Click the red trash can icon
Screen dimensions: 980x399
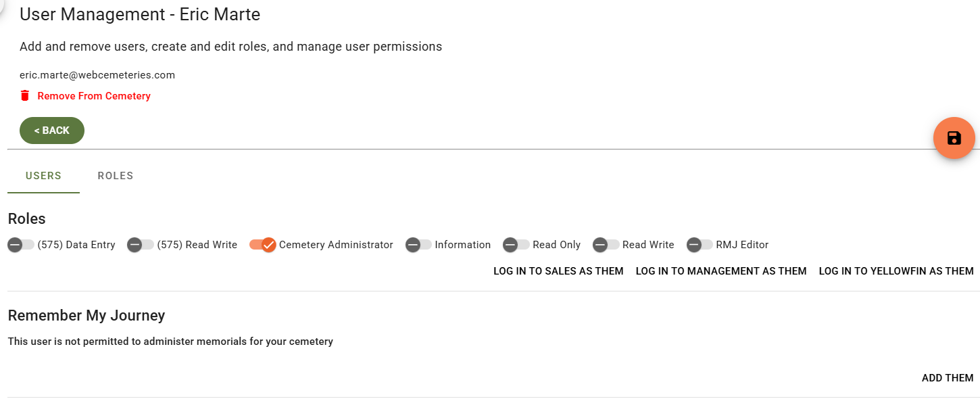[25, 95]
